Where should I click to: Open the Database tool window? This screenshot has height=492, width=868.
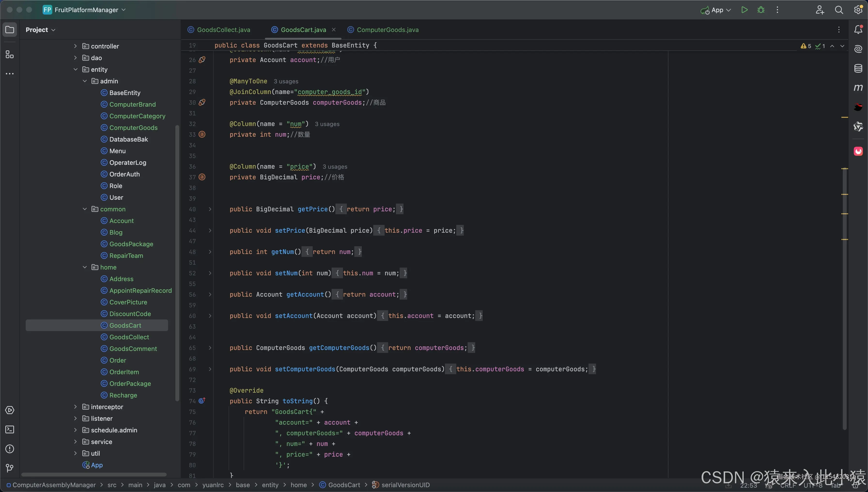(x=858, y=69)
